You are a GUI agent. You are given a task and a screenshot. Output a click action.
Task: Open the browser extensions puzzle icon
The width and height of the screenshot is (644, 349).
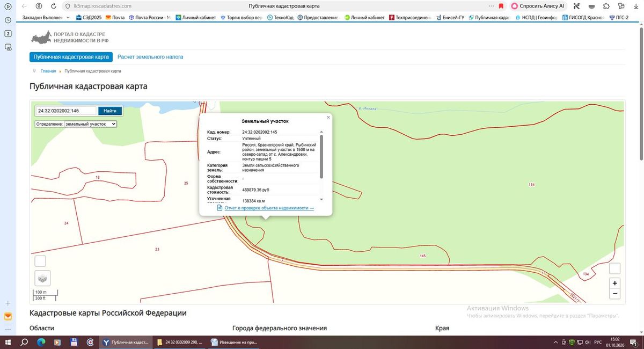[606, 6]
